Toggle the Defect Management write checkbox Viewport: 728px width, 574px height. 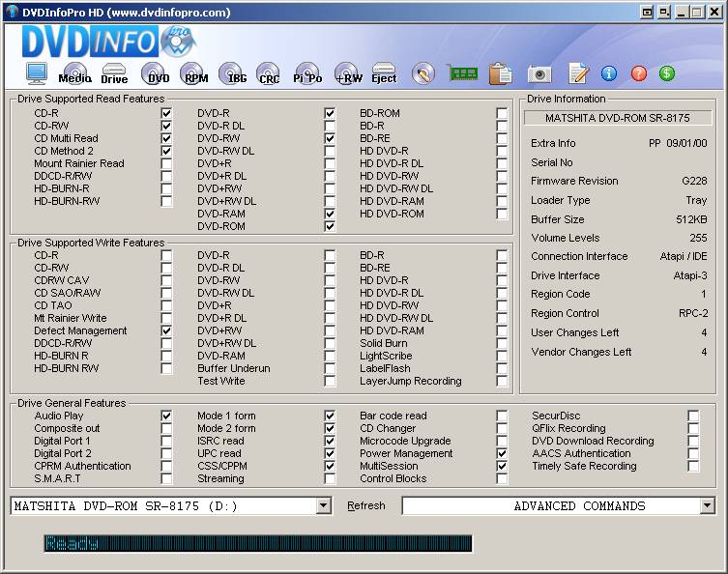pos(166,330)
